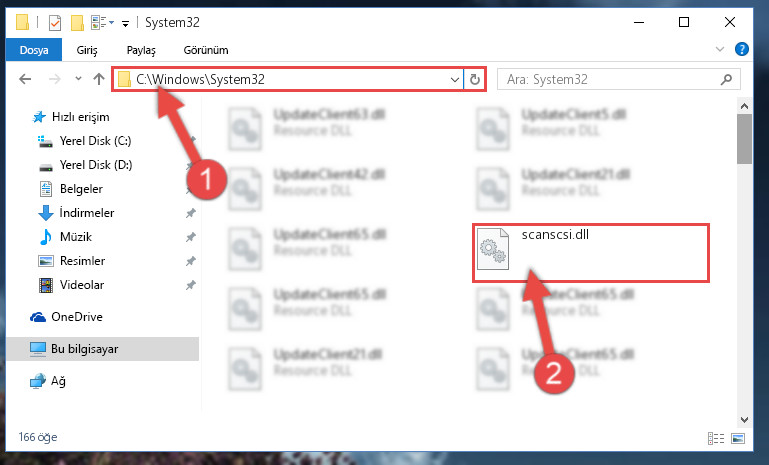The width and height of the screenshot is (769, 465).
Task: Expand the address bar history dropdown
Action: click(455, 79)
